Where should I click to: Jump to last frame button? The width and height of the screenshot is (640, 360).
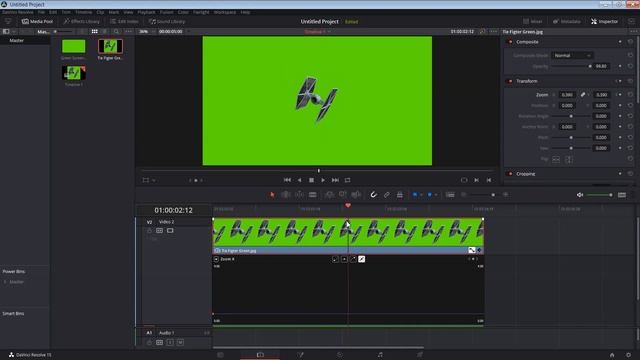coord(335,180)
